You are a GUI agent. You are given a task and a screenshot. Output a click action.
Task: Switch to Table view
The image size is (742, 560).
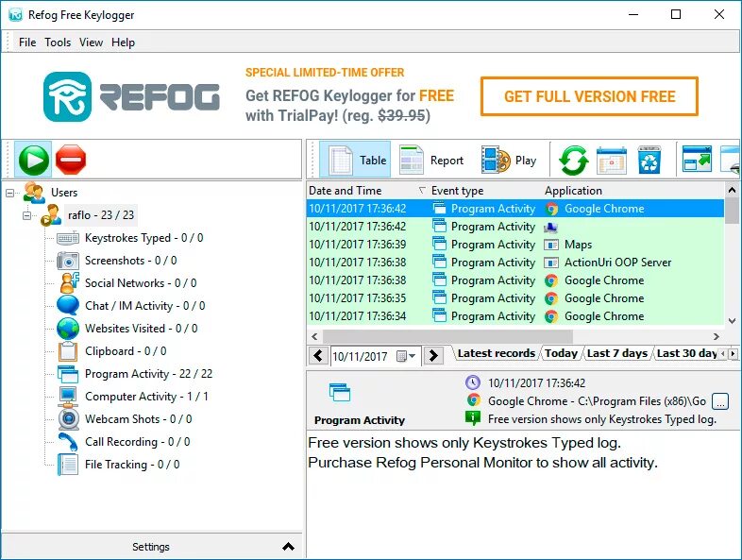point(355,161)
